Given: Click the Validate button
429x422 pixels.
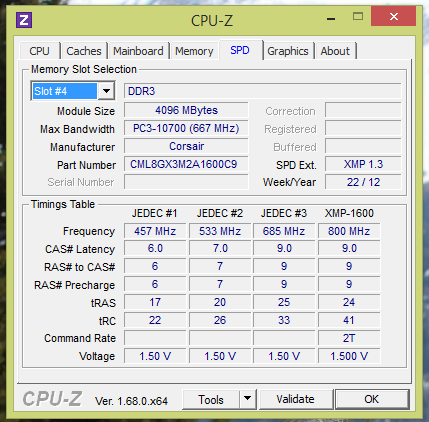Looking at the screenshot, I should tap(295, 399).
